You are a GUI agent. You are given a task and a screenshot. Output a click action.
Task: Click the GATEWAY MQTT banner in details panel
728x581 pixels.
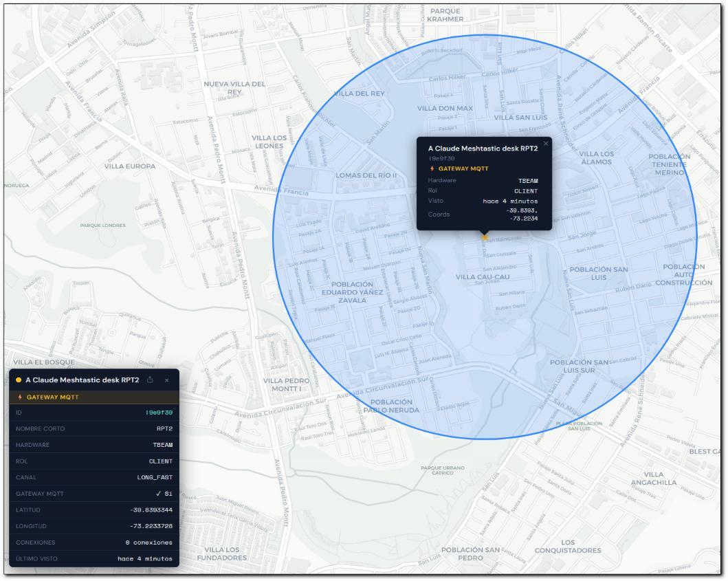pyautogui.click(x=94, y=397)
